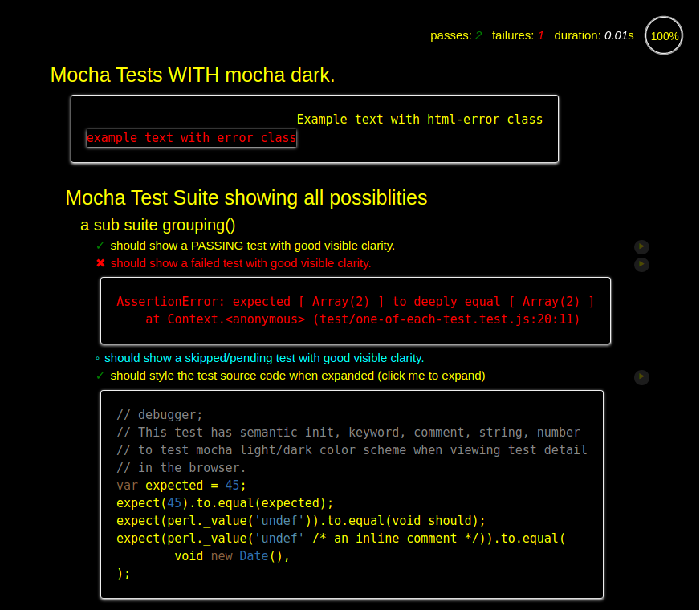Click the failures: 1 link

pyautogui.click(x=518, y=35)
